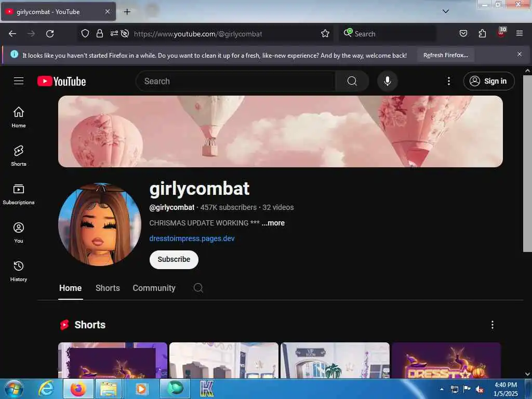
Task: Click the Firefox toolbar Search box
Action: 387,34
